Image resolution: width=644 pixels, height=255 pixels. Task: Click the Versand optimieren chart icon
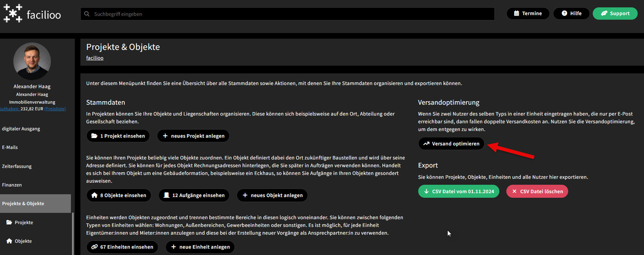tap(426, 144)
